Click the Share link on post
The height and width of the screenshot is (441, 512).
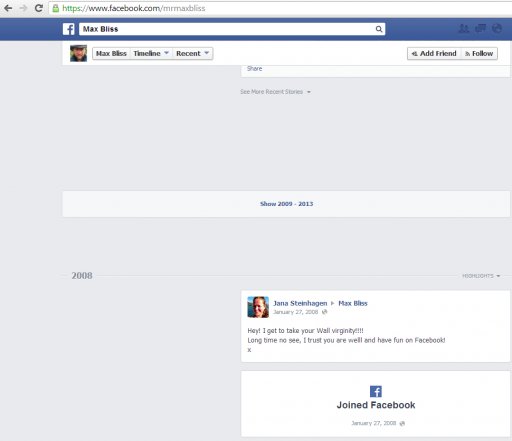point(254,68)
